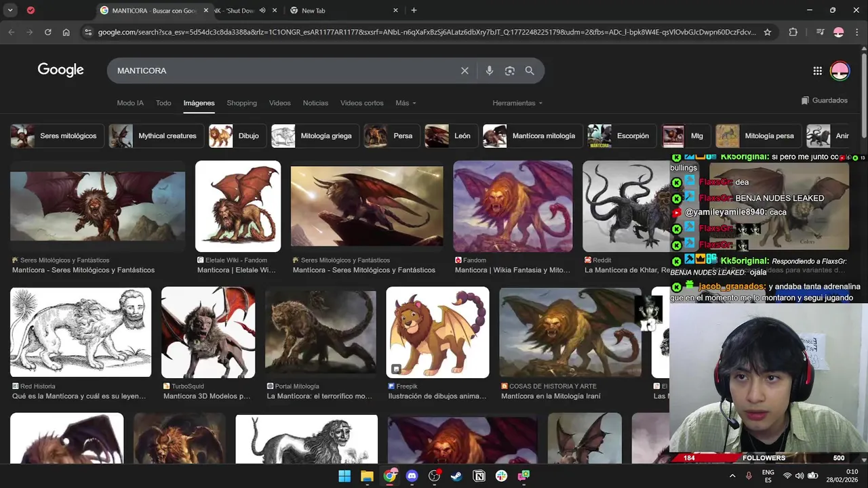The image size is (868, 488).
Task: Switch to the Videos tab
Action: pos(279,103)
